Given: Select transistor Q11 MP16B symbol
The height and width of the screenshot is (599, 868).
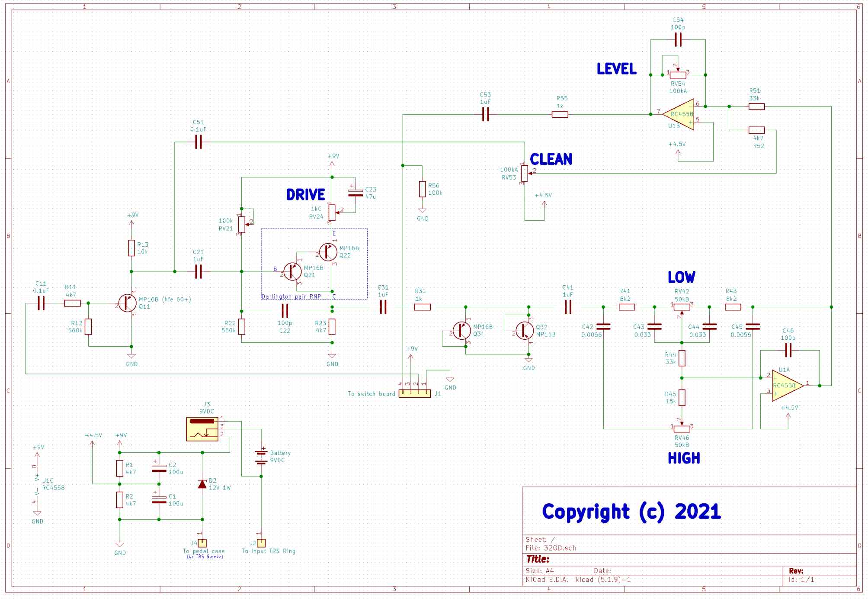Looking at the screenshot, I should pos(128,304).
